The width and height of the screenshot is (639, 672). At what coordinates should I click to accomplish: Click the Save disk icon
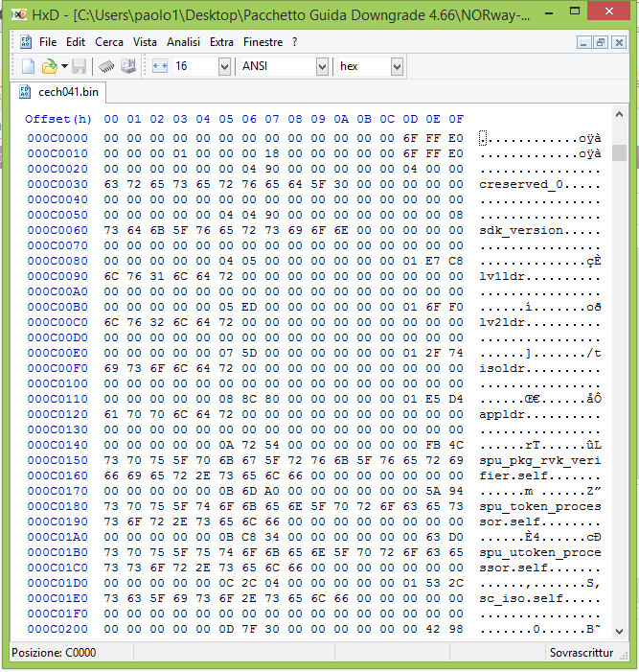click(80, 66)
